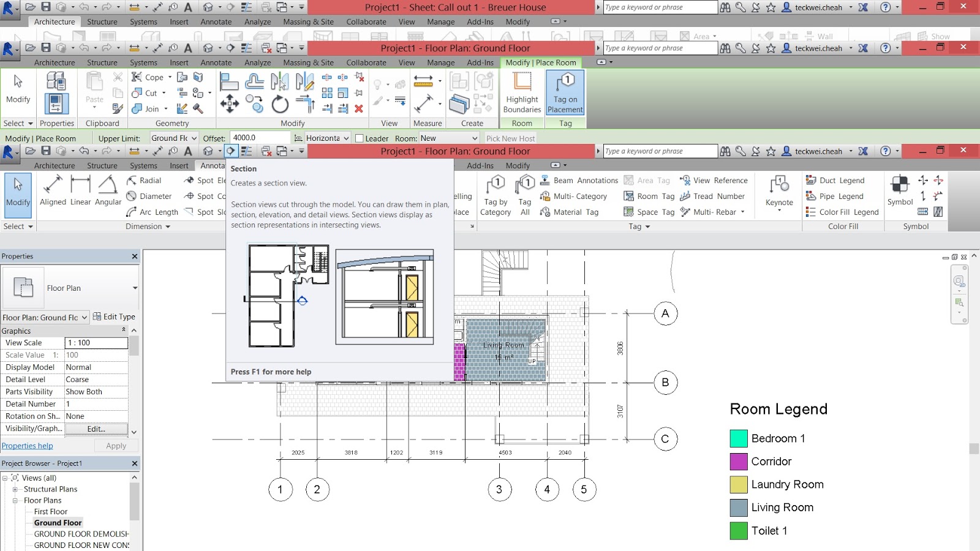Open the Beam Annotations tool

[579, 181]
